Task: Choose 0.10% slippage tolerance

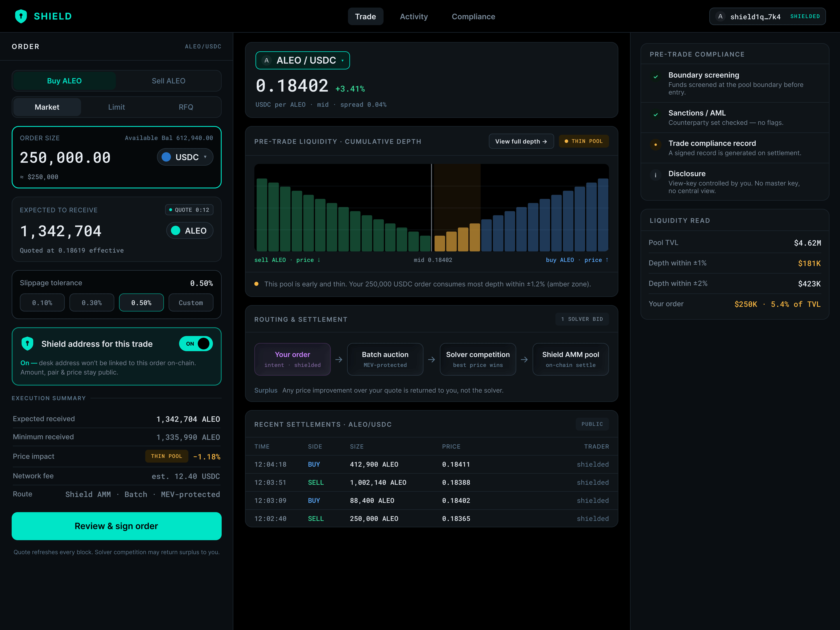Action: (x=42, y=303)
